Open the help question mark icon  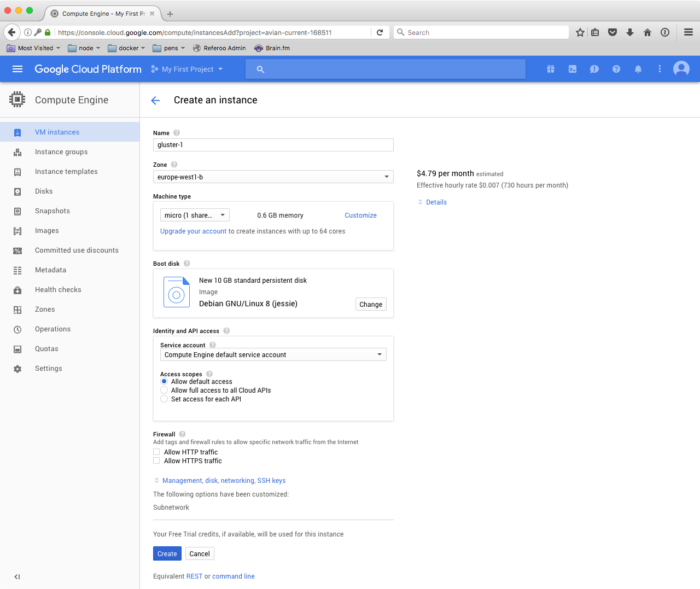(616, 69)
